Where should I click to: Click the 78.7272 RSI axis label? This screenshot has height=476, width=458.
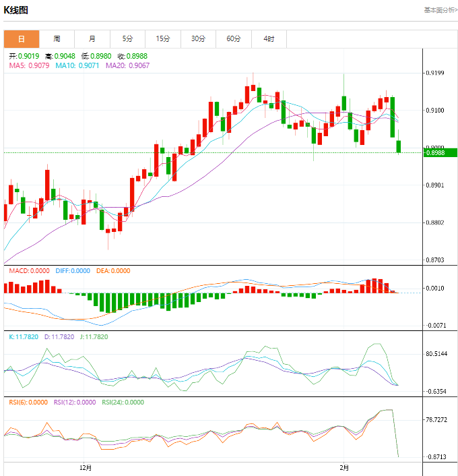pos(436,420)
